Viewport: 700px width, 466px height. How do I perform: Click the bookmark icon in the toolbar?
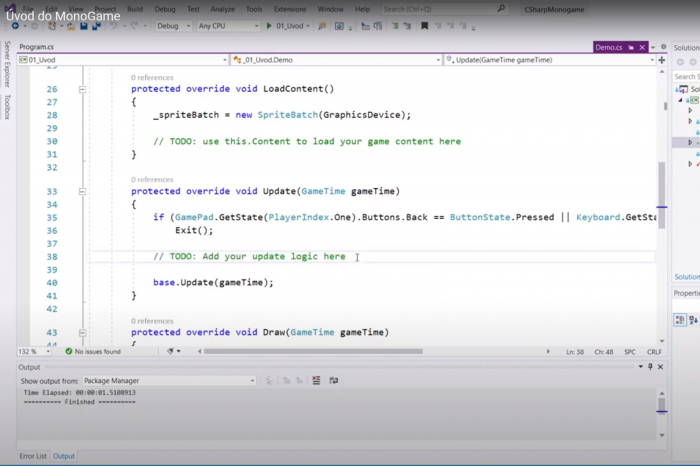[x=425, y=26]
